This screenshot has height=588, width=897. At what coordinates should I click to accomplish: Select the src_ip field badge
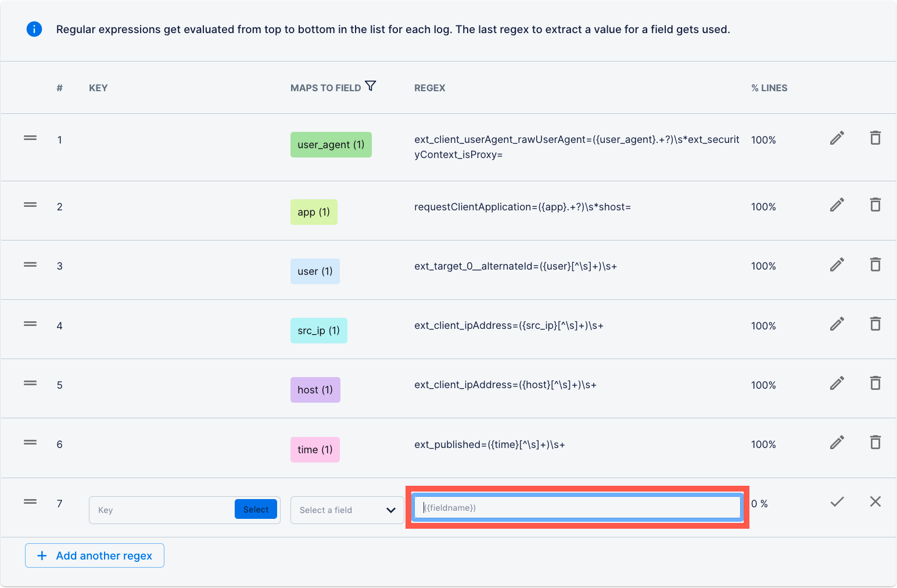pyautogui.click(x=318, y=330)
